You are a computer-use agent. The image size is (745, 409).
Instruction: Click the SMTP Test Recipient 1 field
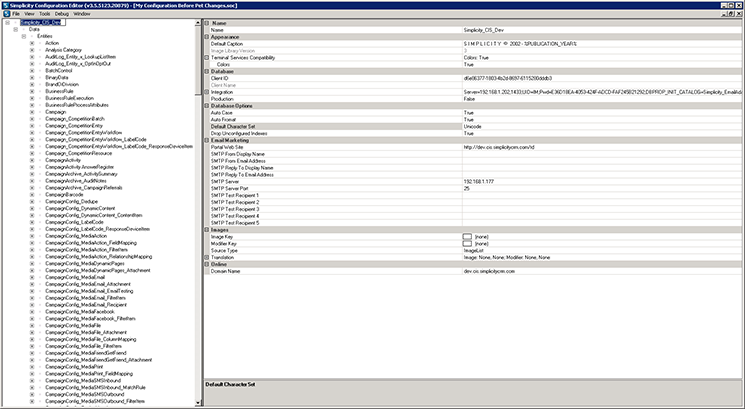click(602, 195)
